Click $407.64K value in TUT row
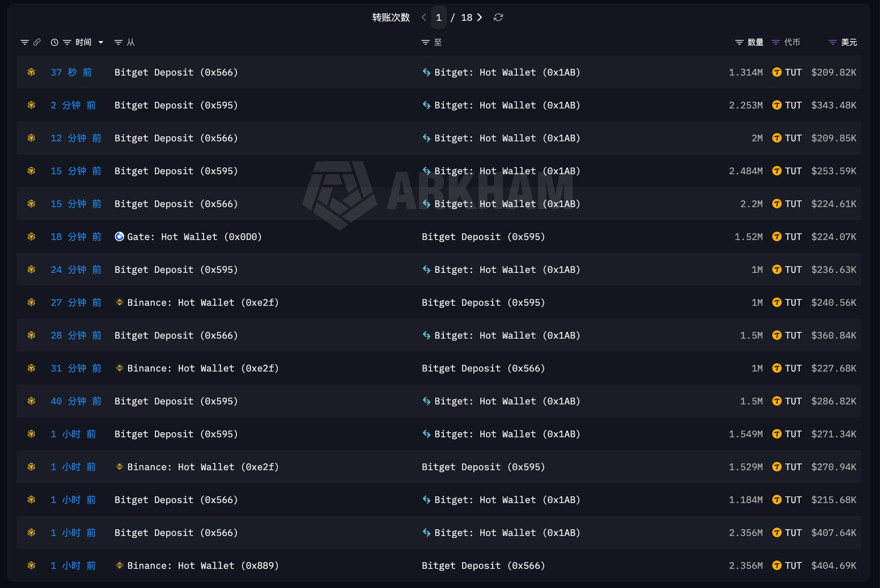The image size is (880, 588). click(834, 533)
